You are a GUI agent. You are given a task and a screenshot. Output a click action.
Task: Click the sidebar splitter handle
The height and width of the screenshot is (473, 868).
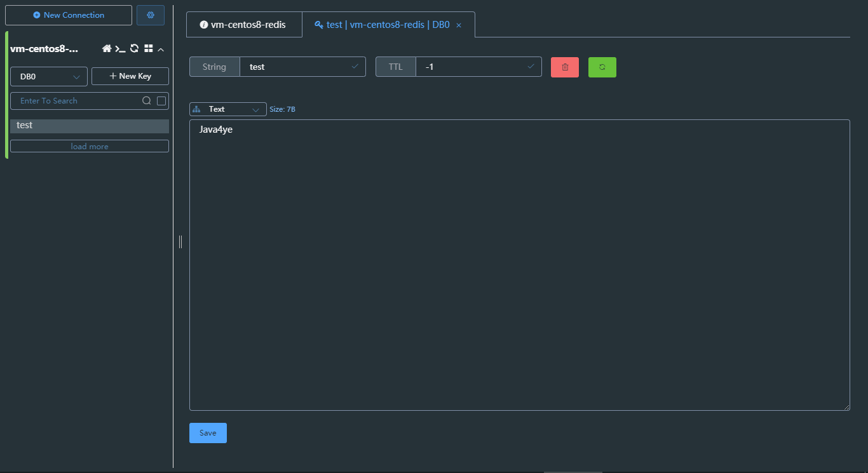pos(180,241)
